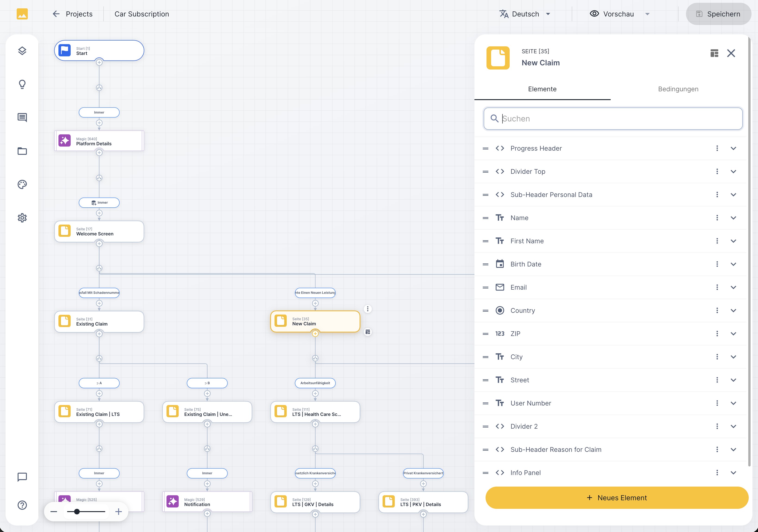758x532 pixels.
Task: Expand the City element
Action: tap(733, 357)
